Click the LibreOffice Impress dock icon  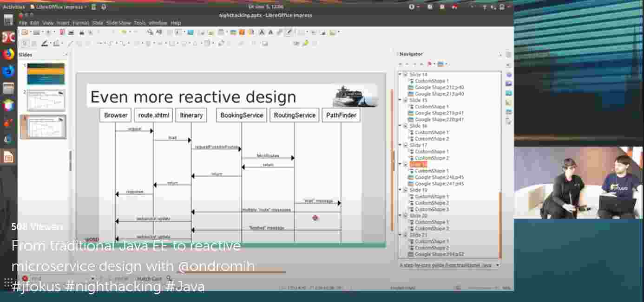pyautogui.click(x=8, y=157)
